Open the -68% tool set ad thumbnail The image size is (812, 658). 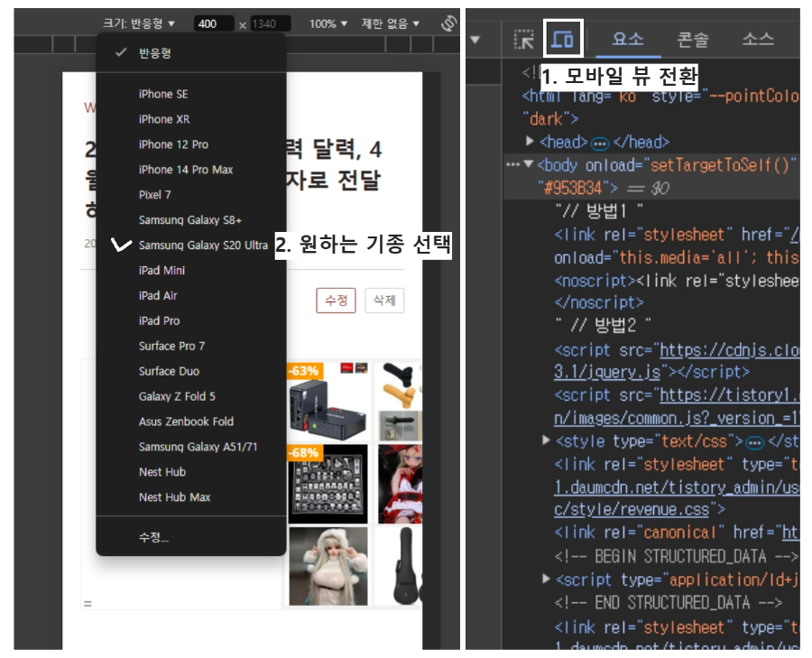[x=328, y=484]
